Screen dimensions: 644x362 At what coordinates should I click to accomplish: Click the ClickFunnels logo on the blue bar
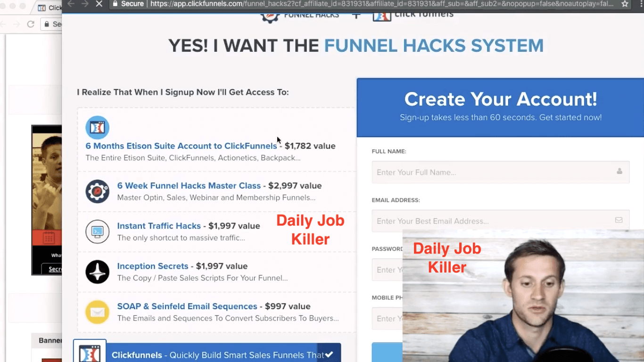(x=90, y=352)
